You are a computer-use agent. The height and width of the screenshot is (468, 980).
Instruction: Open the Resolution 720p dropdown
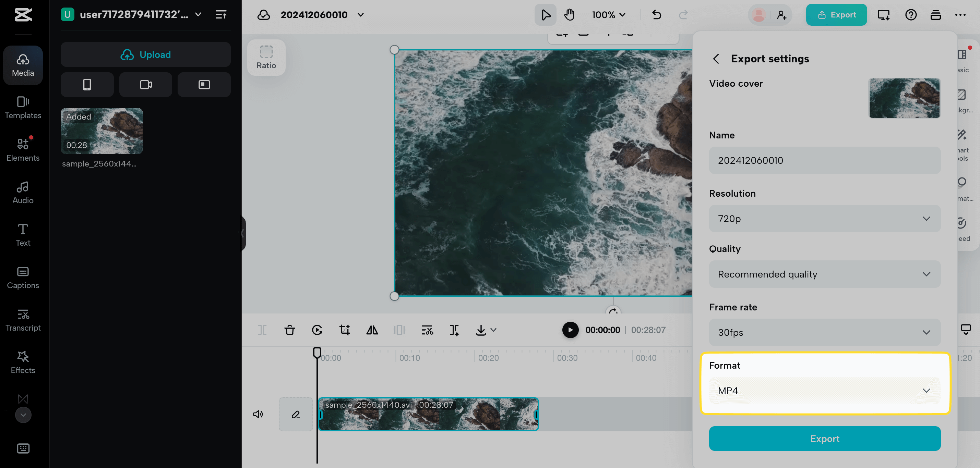[x=825, y=219]
